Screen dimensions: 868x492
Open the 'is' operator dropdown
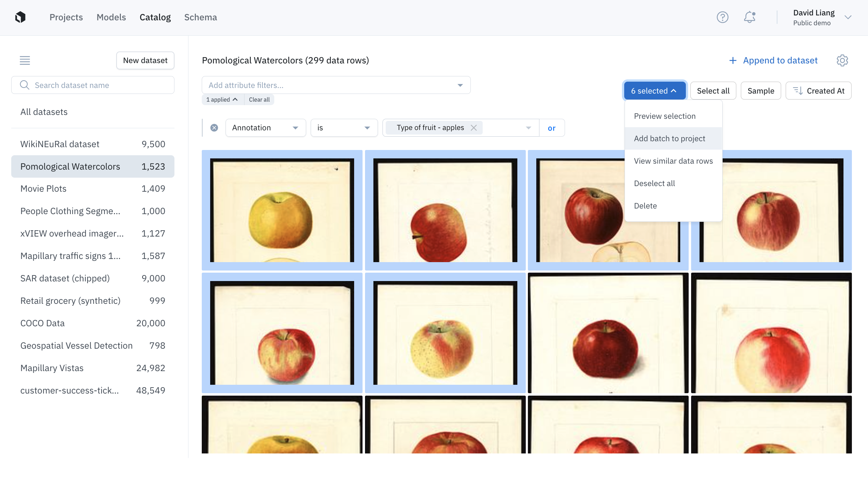coord(344,128)
